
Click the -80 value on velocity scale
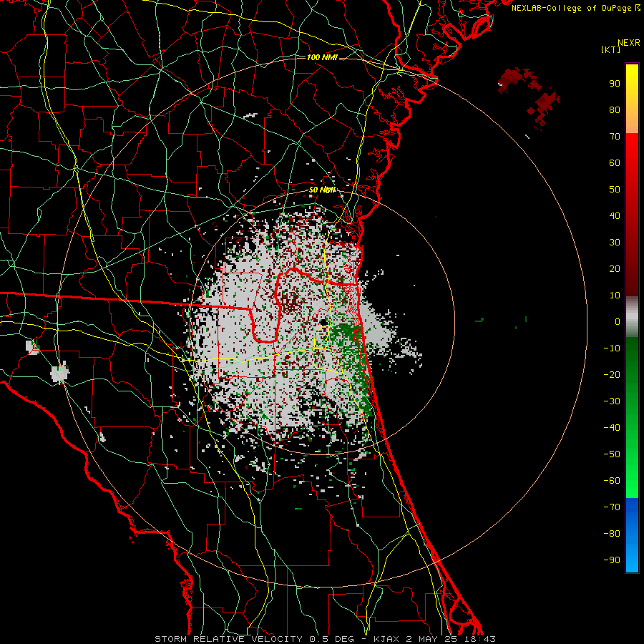[612, 534]
